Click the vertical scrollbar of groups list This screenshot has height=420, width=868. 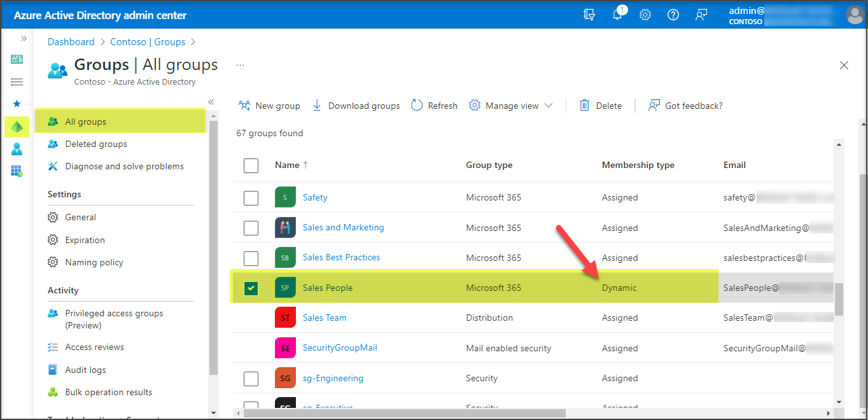click(839, 299)
